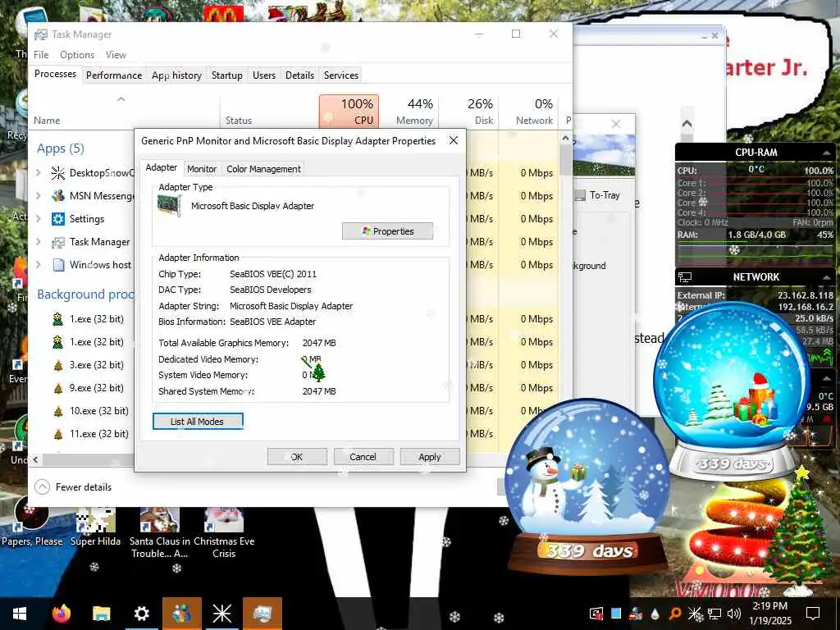This screenshot has width=840, height=630.
Task: Open Christmas Eve Crisis desktop shortcut
Action: coord(224,533)
